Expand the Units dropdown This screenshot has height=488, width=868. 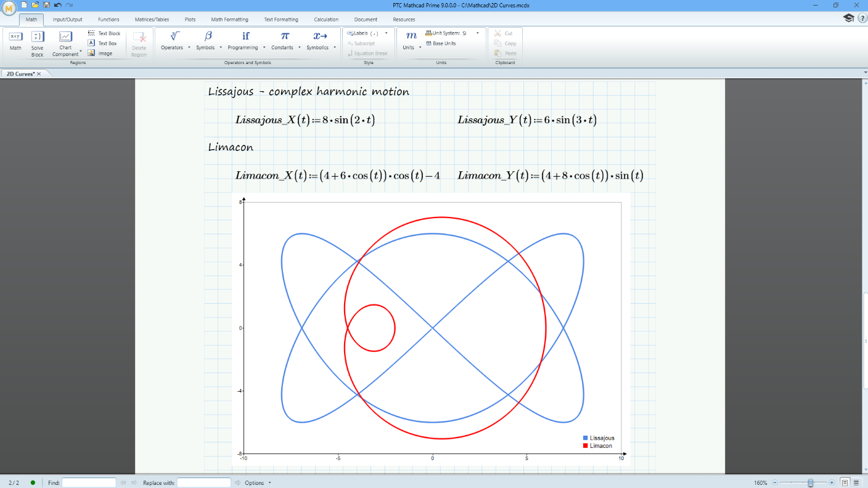point(420,47)
